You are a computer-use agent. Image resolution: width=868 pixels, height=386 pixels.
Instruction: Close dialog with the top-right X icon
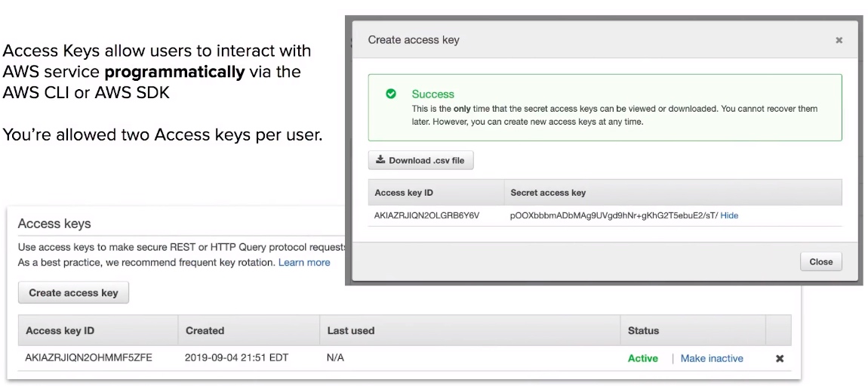[839, 40]
